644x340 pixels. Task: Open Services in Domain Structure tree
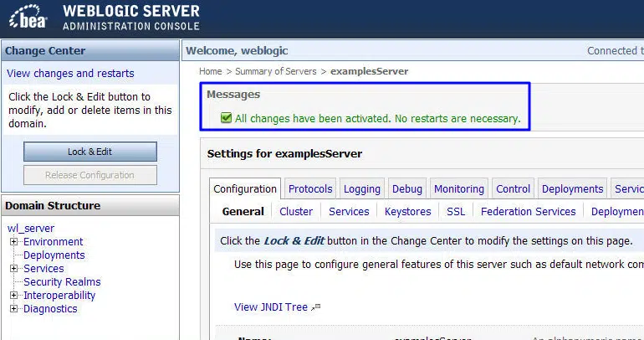point(43,269)
